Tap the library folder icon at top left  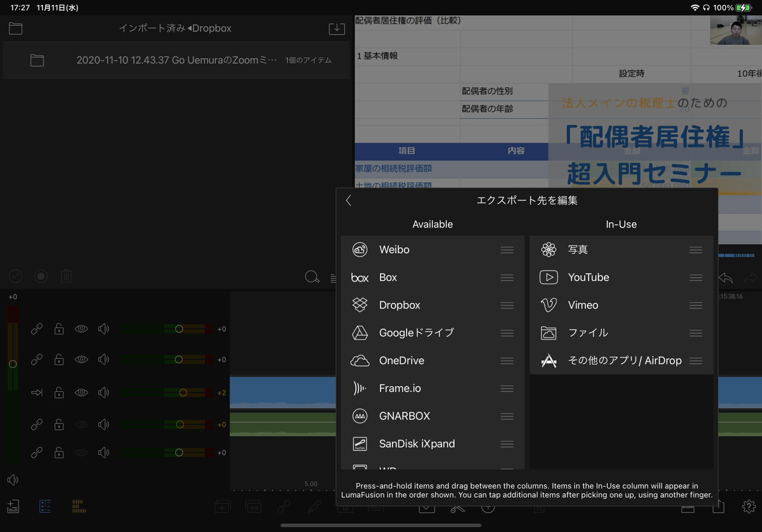tap(15, 28)
